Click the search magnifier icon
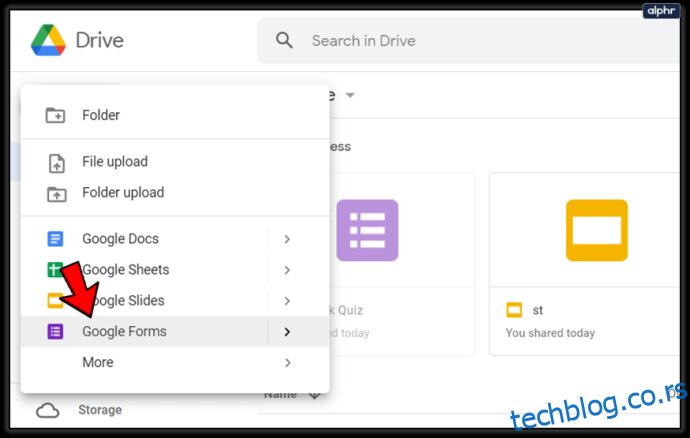 tap(284, 40)
